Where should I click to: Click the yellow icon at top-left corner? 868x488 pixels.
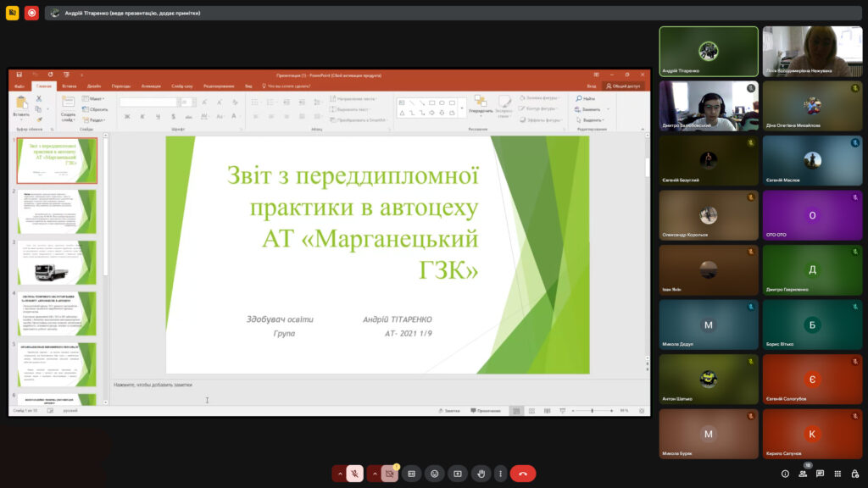(x=12, y=13)
